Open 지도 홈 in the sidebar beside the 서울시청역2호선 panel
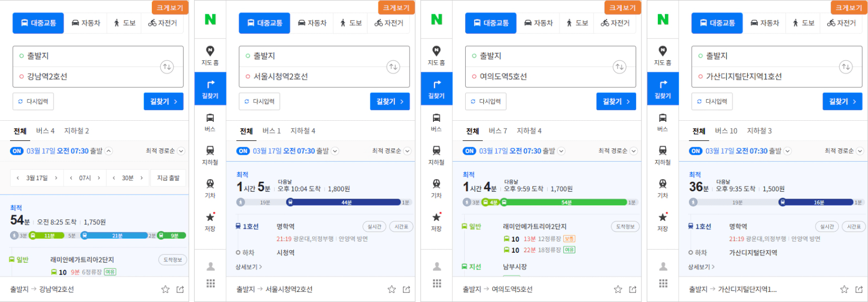This screenshot has width=868, height=302. click(210, 55)
